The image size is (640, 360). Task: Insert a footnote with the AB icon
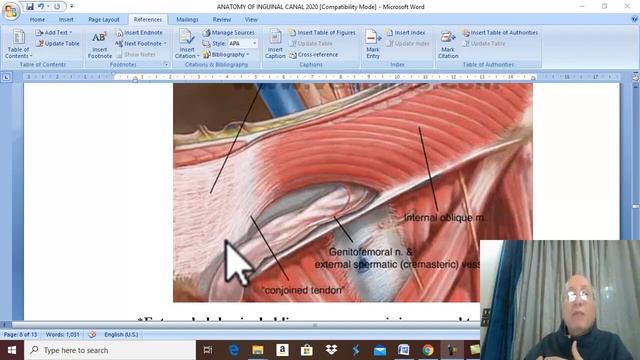point(100,44)
